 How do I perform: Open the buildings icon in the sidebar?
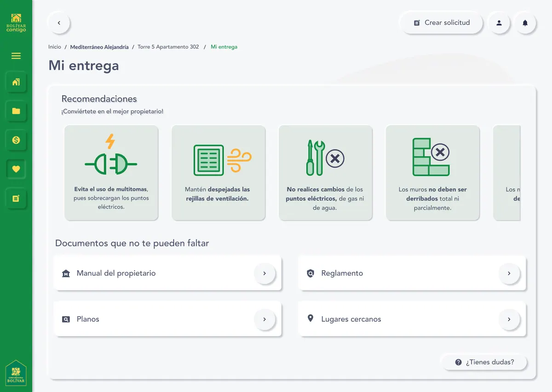[16, 82]
